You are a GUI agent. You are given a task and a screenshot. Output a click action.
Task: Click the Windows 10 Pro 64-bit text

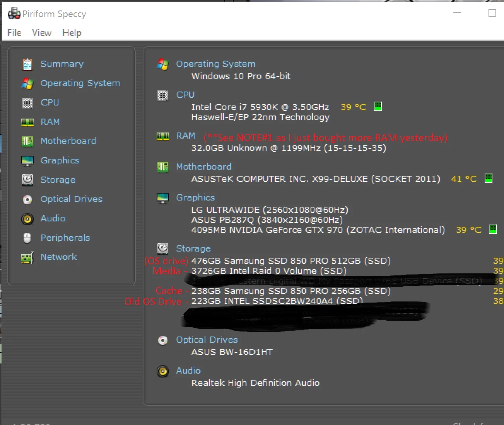pos(241,76)
